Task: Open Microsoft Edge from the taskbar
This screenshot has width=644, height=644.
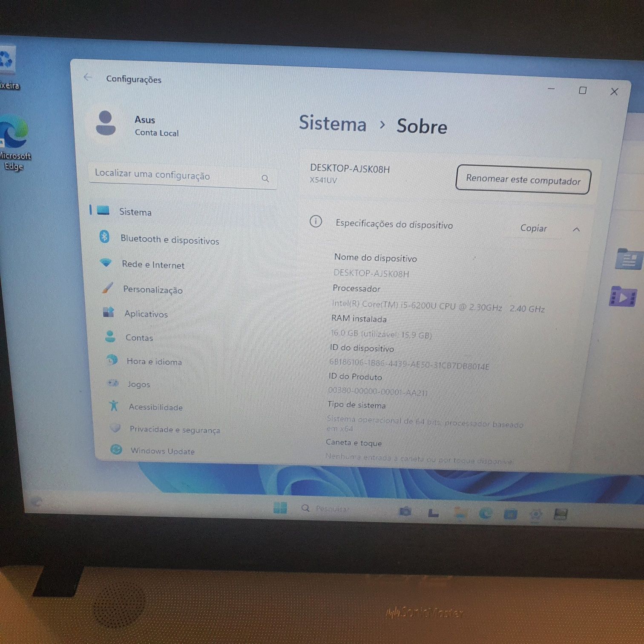Action: pos(486,514)
